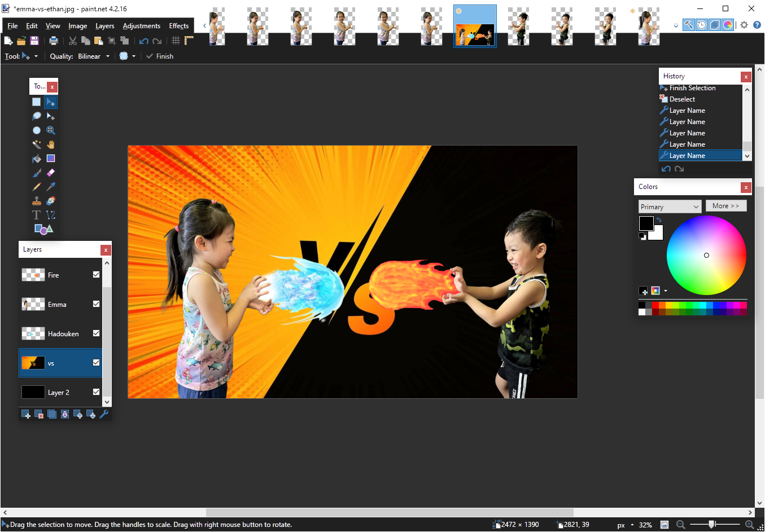Select the Lasso Select tool
Viewport: 765px width, 532px height.
click(37, 116)
